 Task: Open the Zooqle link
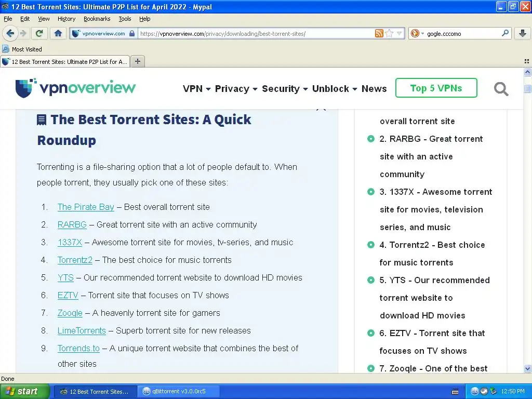pyautogui.click(x=70, y=313)
